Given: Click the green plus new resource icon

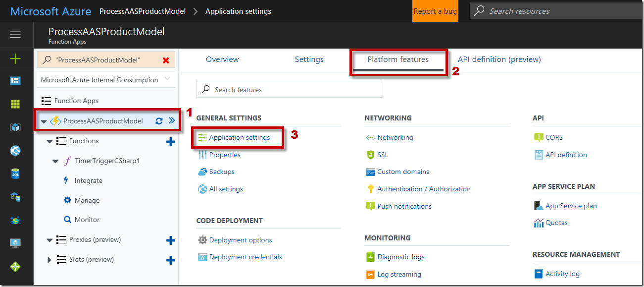Looking at the screenshot, I should [x=15, y=59].
